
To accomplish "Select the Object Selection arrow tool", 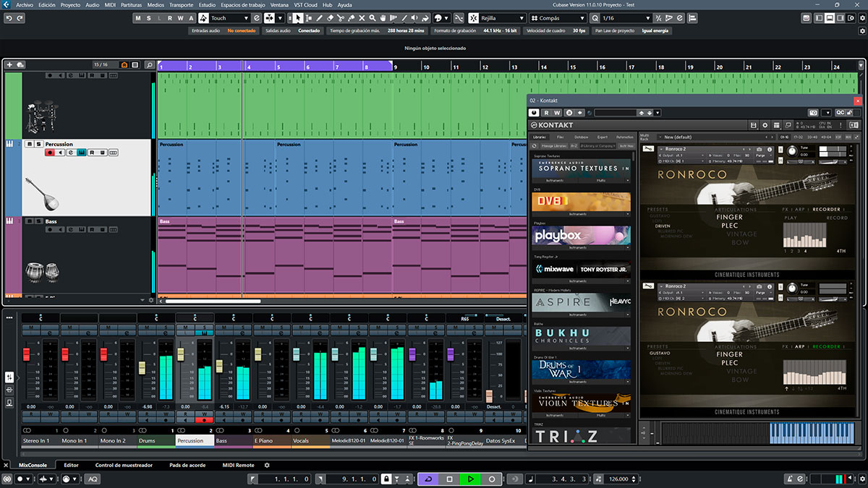I will tap(298, 18).
